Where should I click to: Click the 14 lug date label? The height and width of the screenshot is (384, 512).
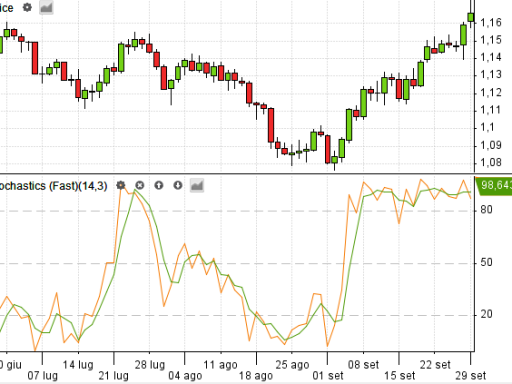pyautogui.click(x=78, y=365)
